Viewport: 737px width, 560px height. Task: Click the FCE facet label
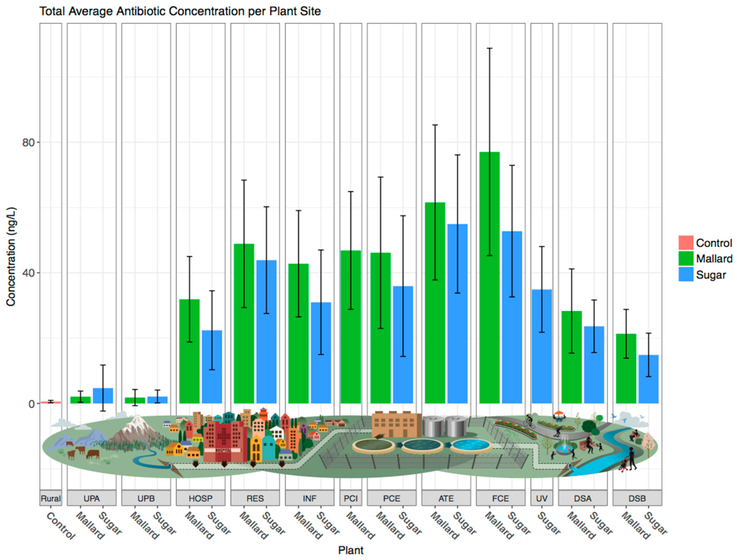pos(500,498)
